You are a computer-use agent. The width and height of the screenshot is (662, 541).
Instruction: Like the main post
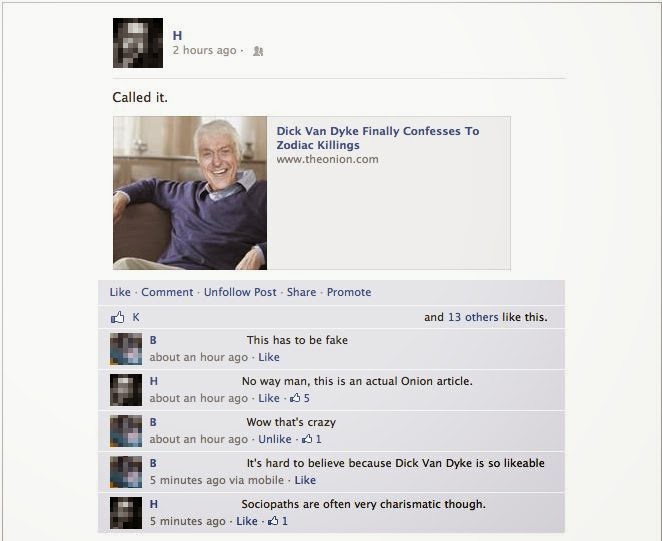(120, 292)
